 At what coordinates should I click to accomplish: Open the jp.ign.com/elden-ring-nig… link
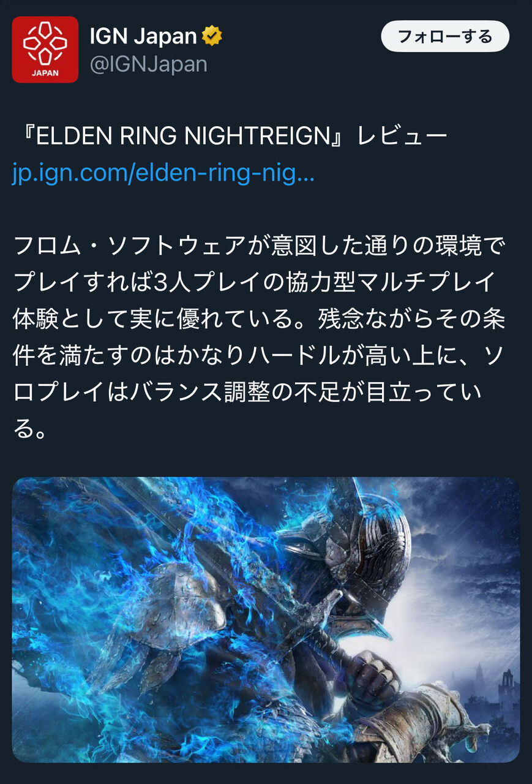[x=163, y=174]
